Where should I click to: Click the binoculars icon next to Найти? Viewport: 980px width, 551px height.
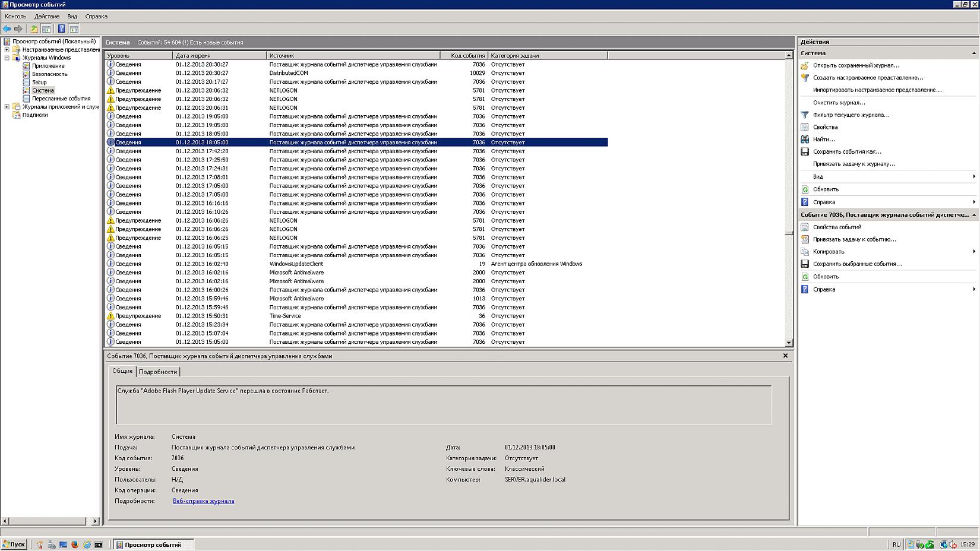pos(805,139)
